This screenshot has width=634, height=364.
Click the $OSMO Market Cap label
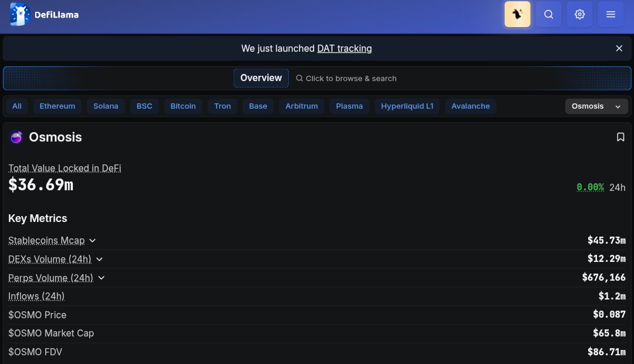51,333
